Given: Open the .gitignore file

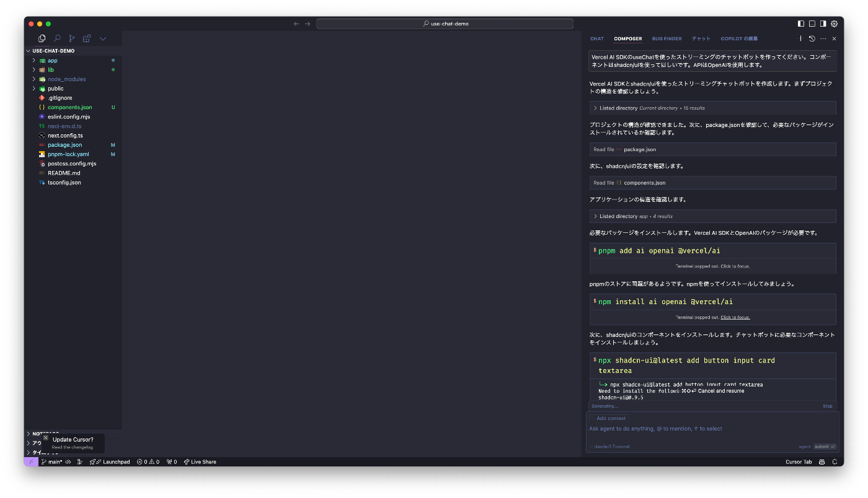Looking at the screenshot, I should coord(73,98).
